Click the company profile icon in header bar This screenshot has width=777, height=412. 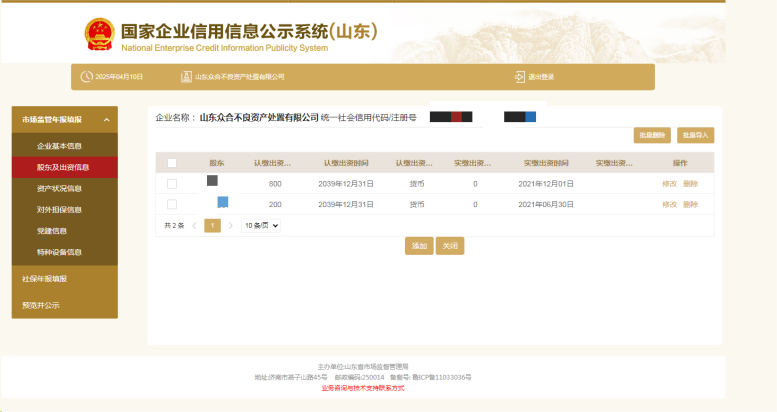pyautogui.click(x=186, y=76)
